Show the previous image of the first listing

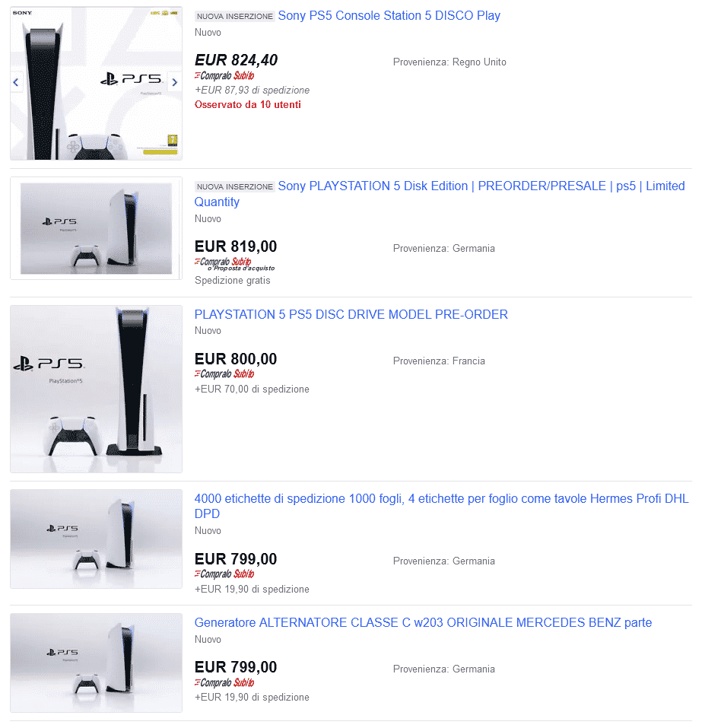(x=16, y=83)
